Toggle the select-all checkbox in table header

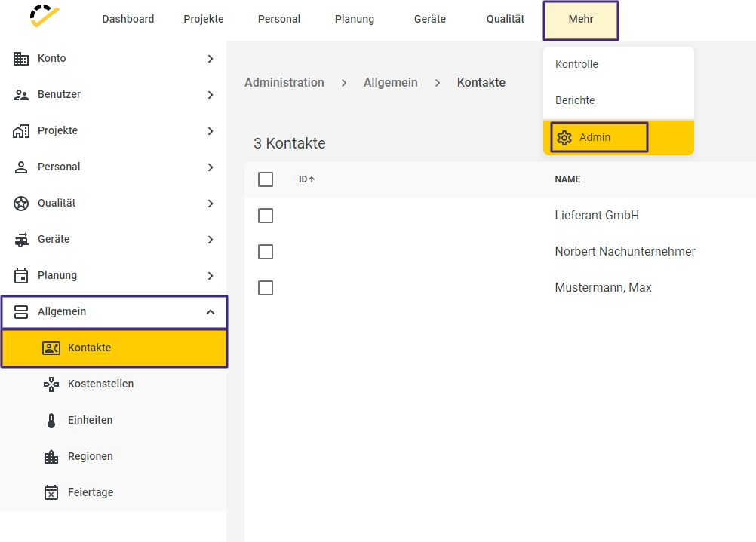click(x=265, y=179)
